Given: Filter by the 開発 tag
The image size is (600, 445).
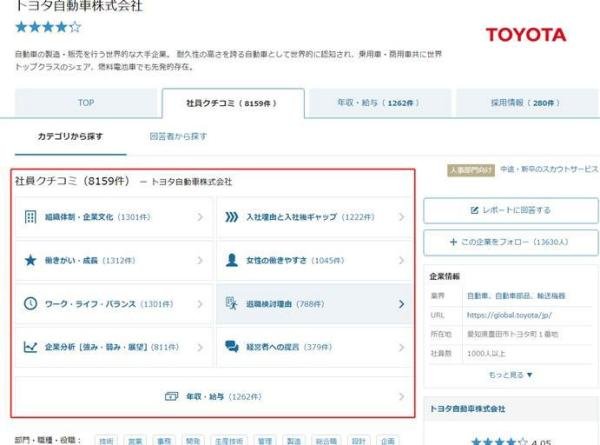Looking at the screenshot, I should coord(193,441).
